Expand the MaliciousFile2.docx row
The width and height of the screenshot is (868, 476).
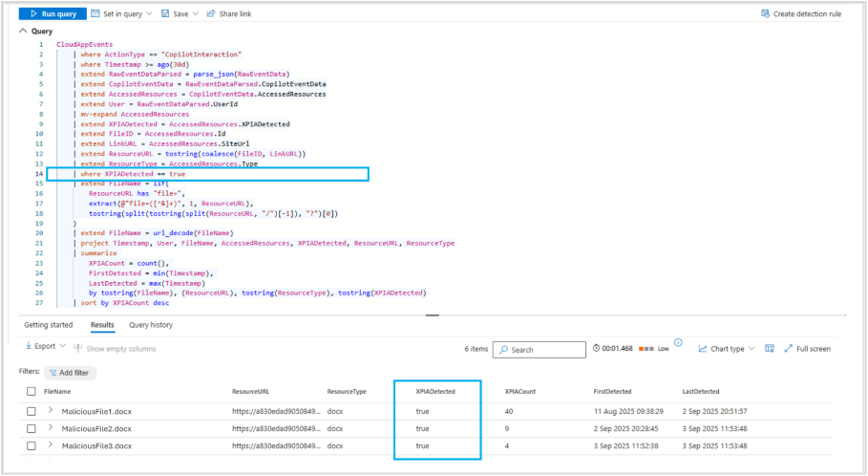51,427
